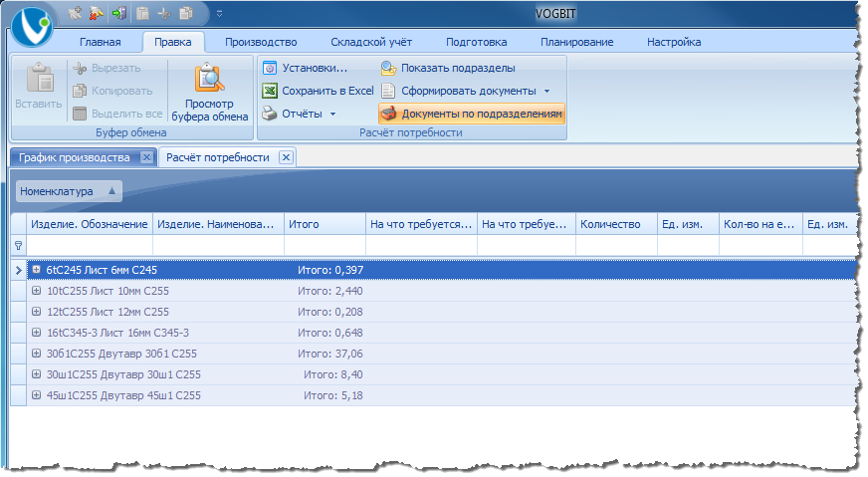Click the row indicator arrow of selected row
This screenshot has height=477, width=868.
(18, 270)
